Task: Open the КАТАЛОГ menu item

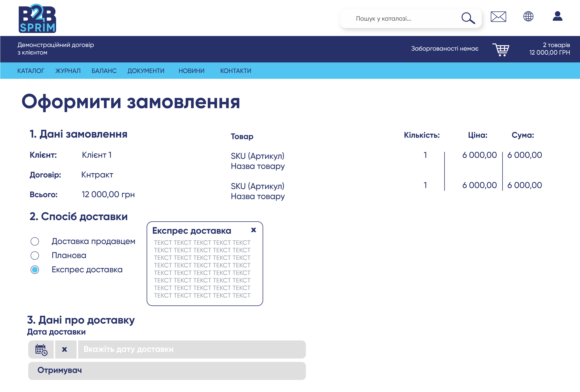Action: [x=31, y=71]
